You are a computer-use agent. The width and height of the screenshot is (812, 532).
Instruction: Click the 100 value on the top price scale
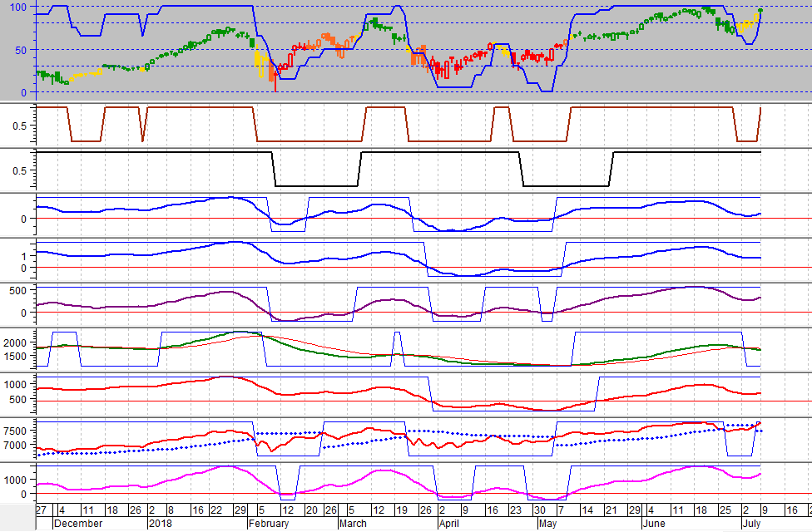pyautogui.click(x=18, y=7)
